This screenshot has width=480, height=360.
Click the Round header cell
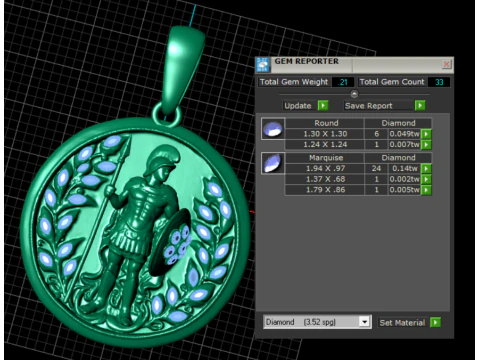click(326, 123)
